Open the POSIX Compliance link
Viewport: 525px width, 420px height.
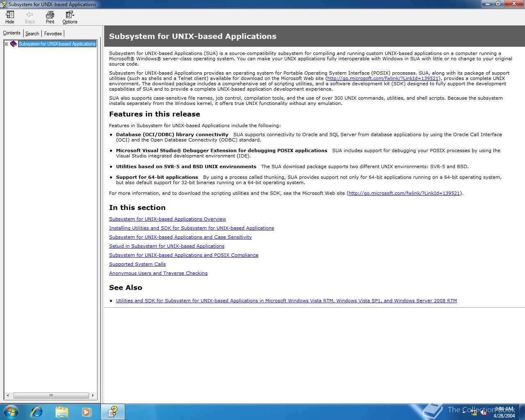point(184,255)
